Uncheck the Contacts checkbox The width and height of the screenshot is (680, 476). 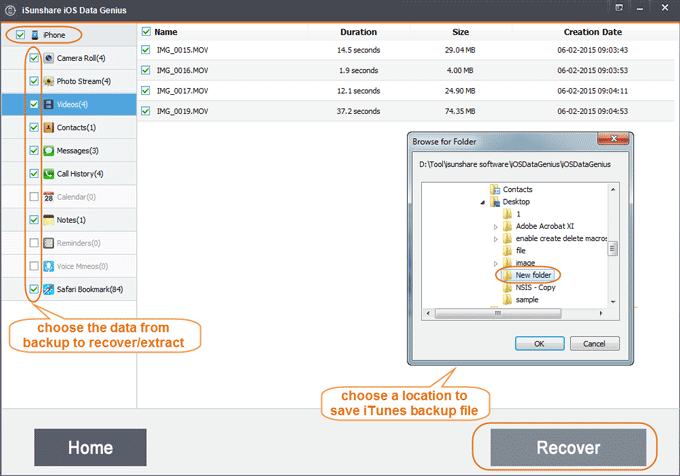pyautogui.click(x=34, y=127)
